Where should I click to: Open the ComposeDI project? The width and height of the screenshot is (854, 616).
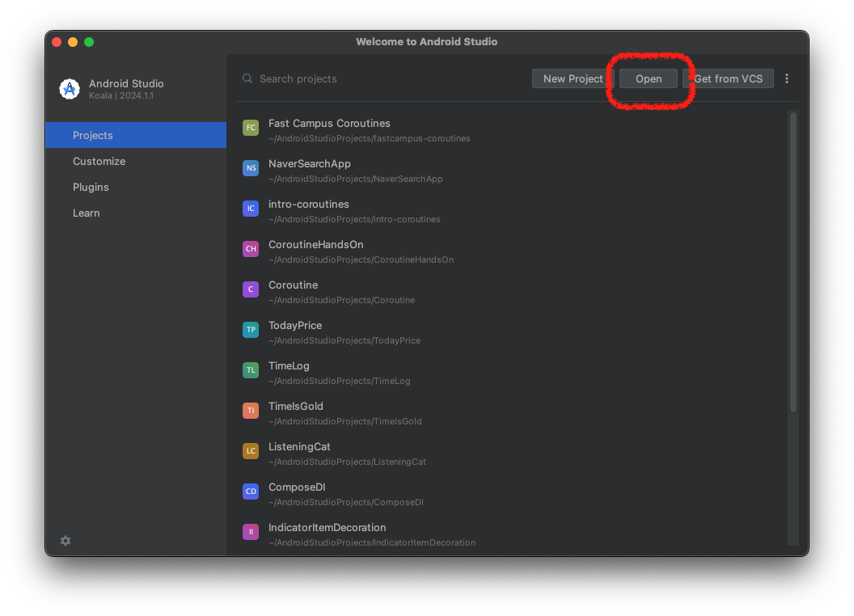296,487
